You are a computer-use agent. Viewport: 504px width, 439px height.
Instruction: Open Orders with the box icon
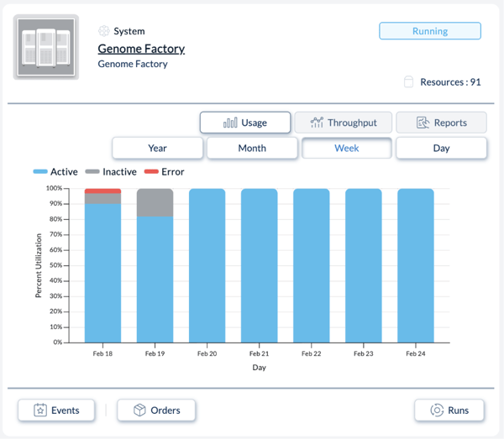[x=155, y=410]
